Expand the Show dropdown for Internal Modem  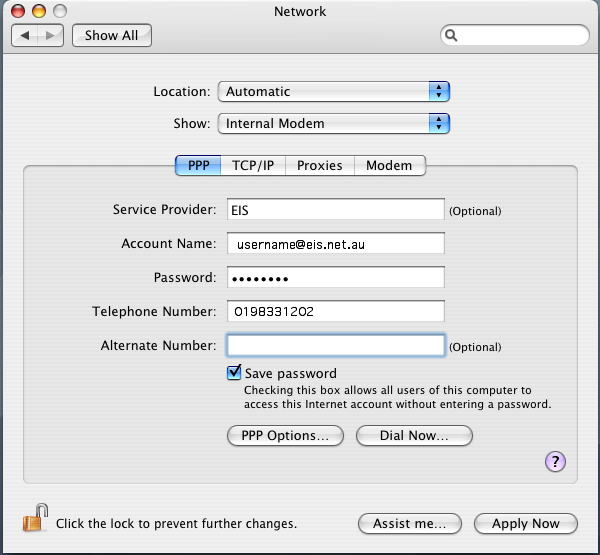[x=334, y=123]
